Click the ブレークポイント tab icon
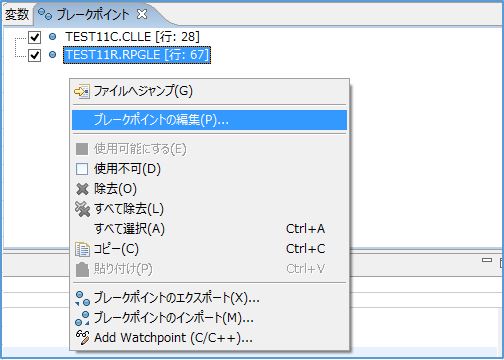The height and width of the screenshot is (360, 504). (45, 14)
